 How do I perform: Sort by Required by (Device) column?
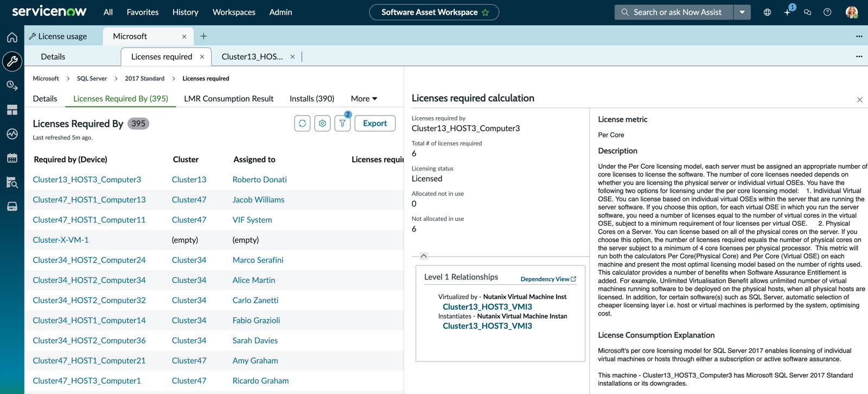click(x=71, y=160)
